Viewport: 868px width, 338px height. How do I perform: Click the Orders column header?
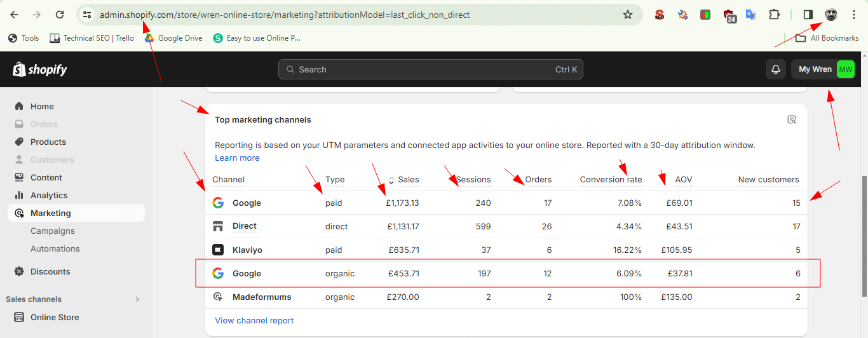(538, 179)
